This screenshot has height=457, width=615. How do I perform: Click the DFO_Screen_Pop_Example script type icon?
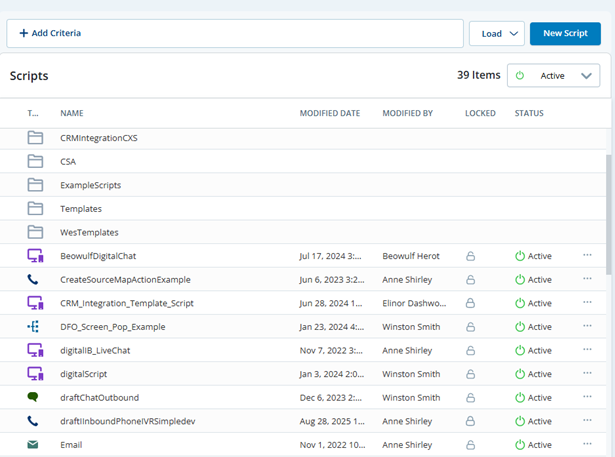pyautogui.click(x=35, y=327)
